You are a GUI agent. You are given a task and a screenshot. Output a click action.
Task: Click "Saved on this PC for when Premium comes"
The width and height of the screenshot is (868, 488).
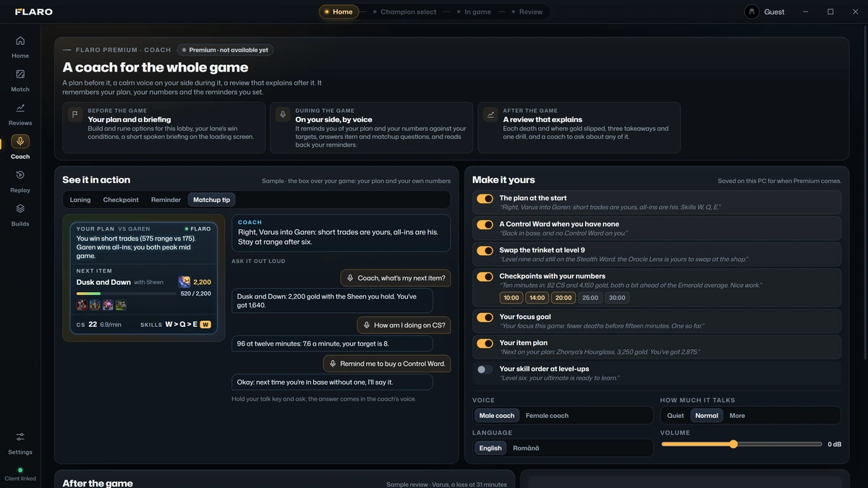tap(780, 181)
